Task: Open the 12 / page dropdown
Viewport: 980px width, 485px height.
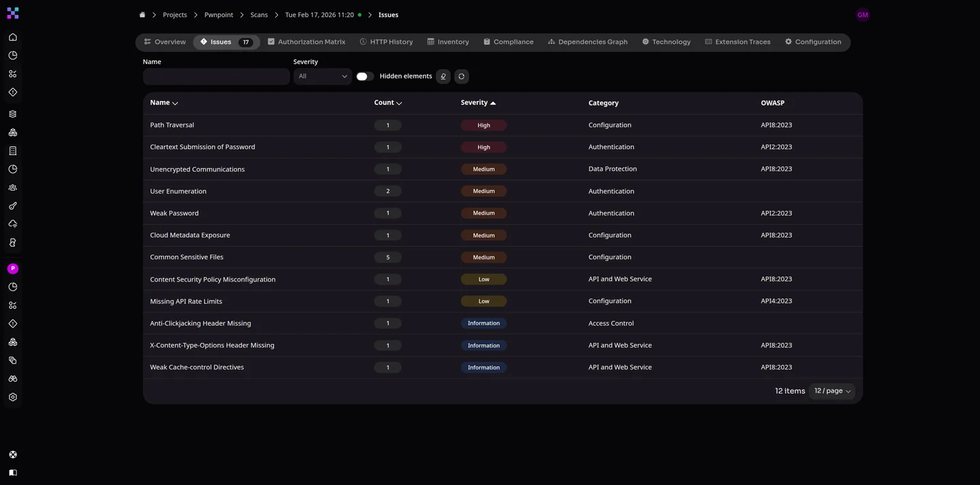Action: (830, 389)
